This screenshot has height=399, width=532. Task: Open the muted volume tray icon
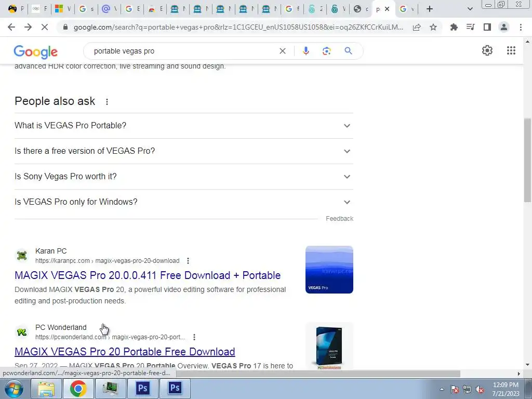click(480, 389)
